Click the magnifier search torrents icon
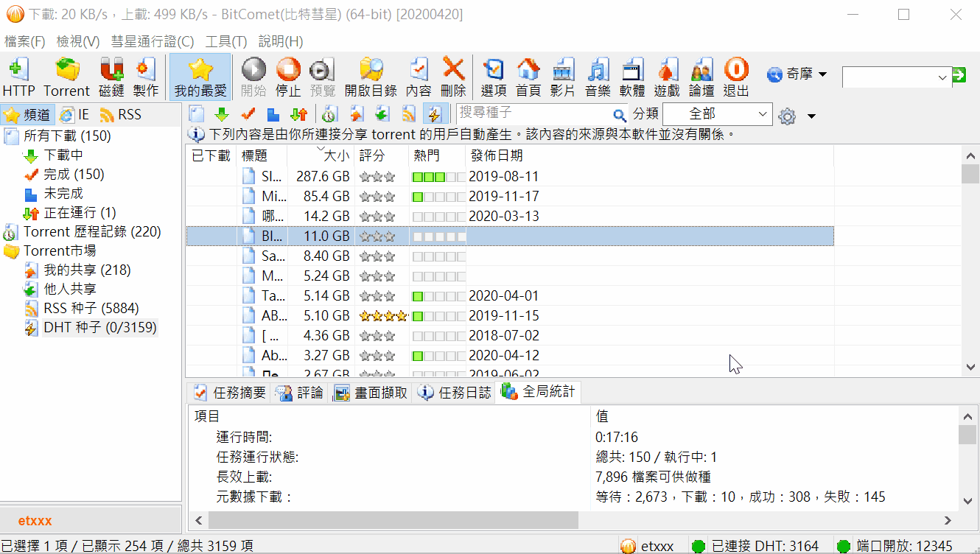This screenshot has height=554, width=980. point(620,115)
